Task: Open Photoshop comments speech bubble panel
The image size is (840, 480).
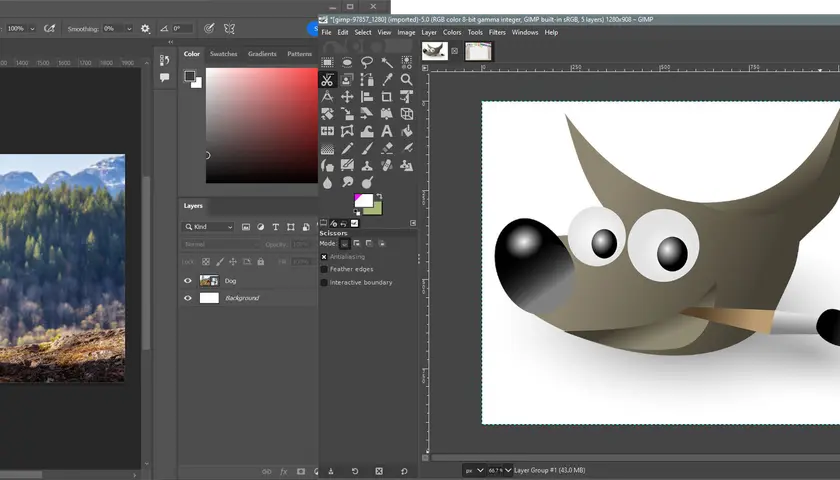Action: (x=164, y=78)
